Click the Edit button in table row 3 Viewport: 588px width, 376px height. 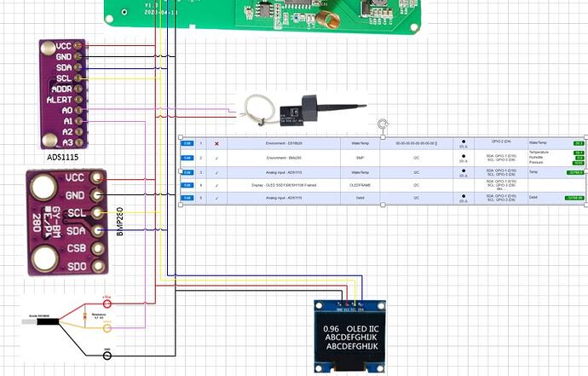[x=187, y=172]
